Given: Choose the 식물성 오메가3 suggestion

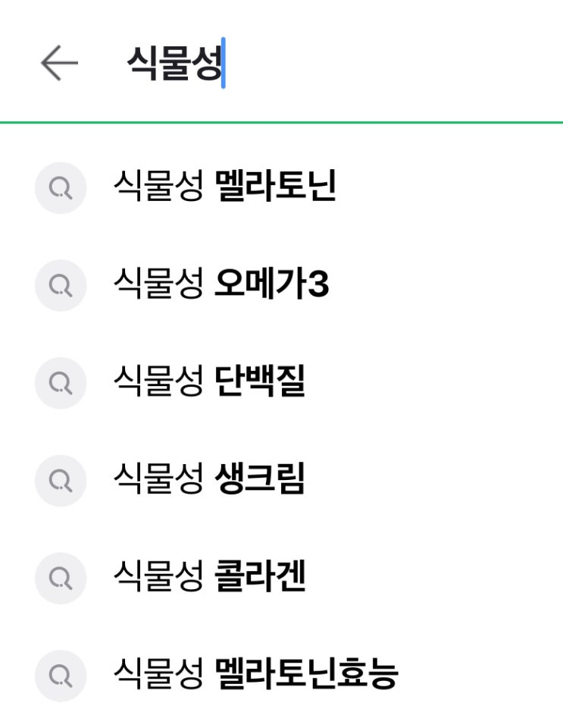Looking at the screenshot, I should (221, 285).
